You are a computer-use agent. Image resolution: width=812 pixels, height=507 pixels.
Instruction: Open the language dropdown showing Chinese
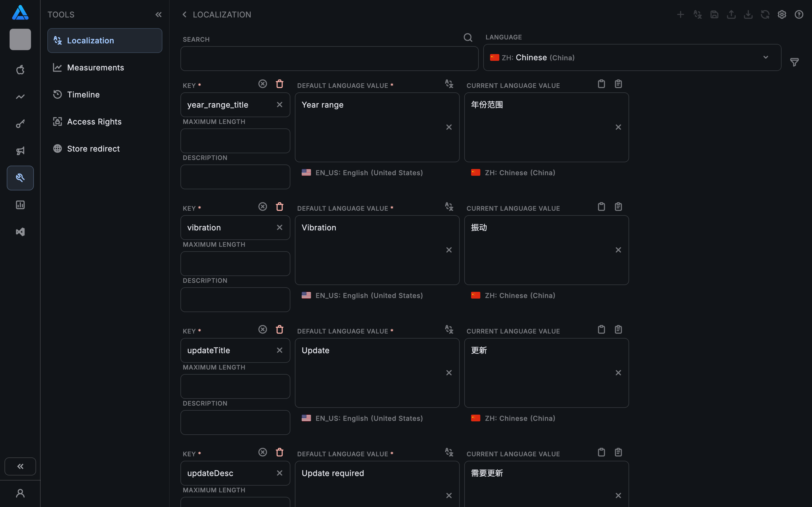click(x=632, y=58)
